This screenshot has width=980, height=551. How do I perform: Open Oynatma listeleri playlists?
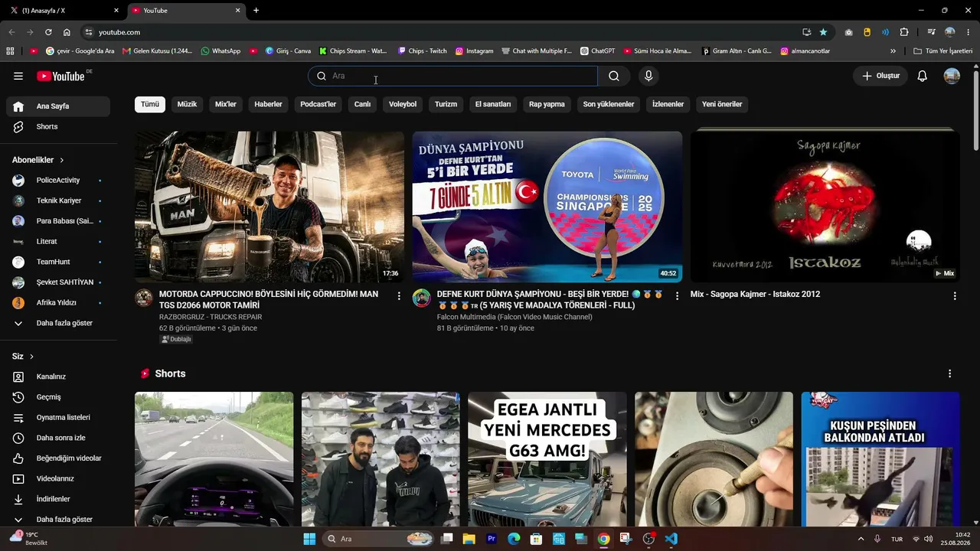point(58,417)
